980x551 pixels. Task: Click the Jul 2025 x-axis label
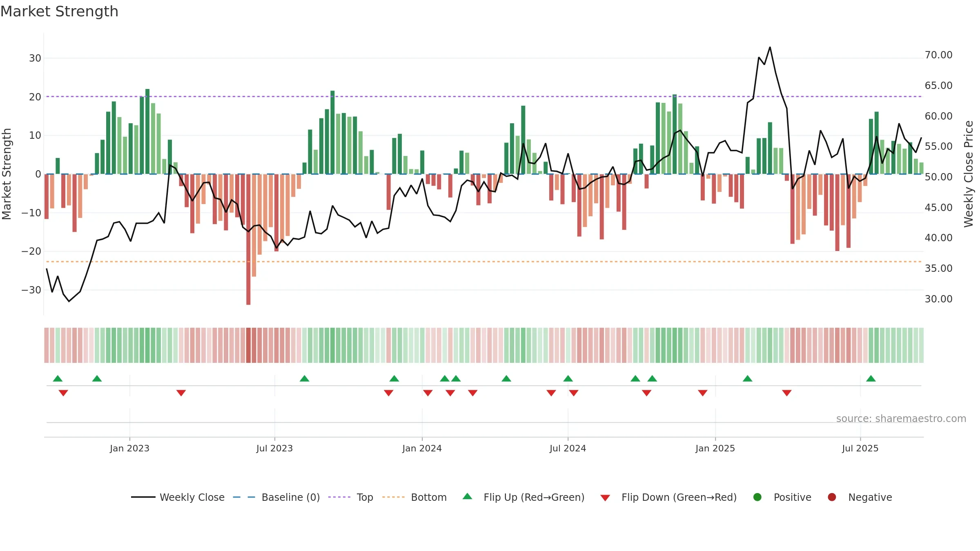pyautogui.click(x=860, y=448)
